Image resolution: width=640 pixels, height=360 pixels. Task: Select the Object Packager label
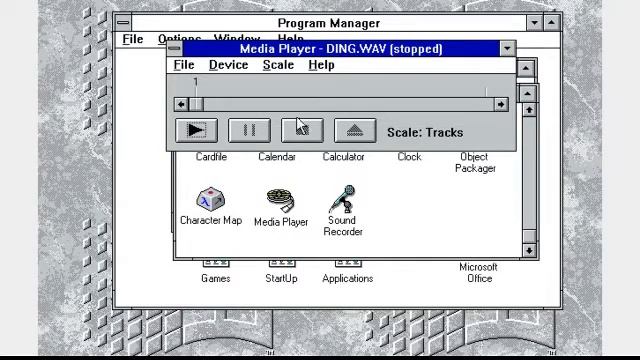click(x=475, y=162)
